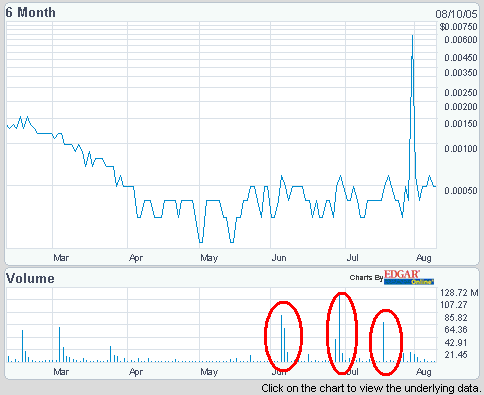Click the 'Volume' panel heading
The image size is (484, 395).
(30, 279)
